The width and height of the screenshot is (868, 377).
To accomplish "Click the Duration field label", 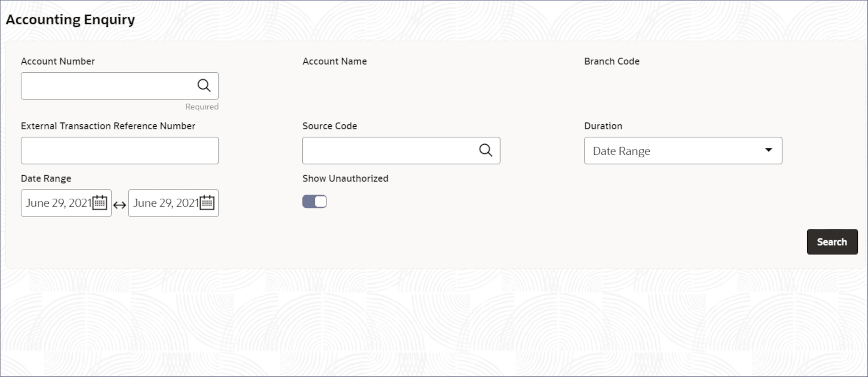I will [603, 126].
